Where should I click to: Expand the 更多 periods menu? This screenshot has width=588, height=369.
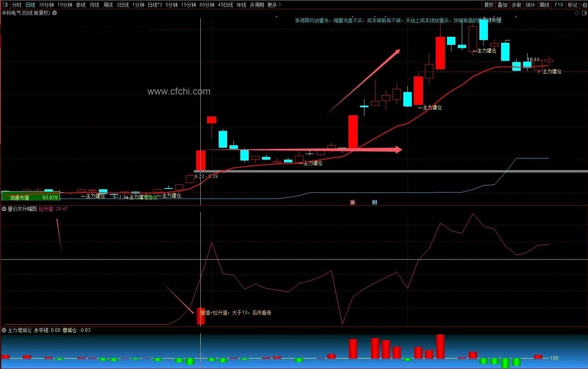tap(274, 5)
